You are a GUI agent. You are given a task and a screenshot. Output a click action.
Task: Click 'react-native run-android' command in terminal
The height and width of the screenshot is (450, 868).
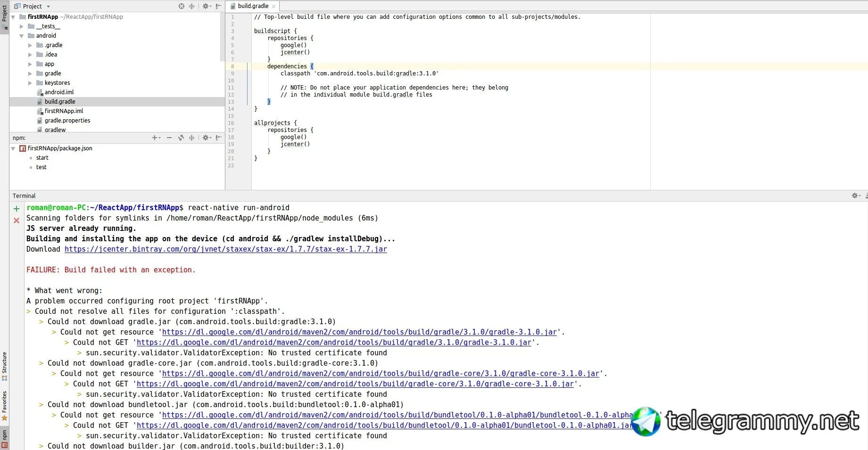[x=239, y=208]
